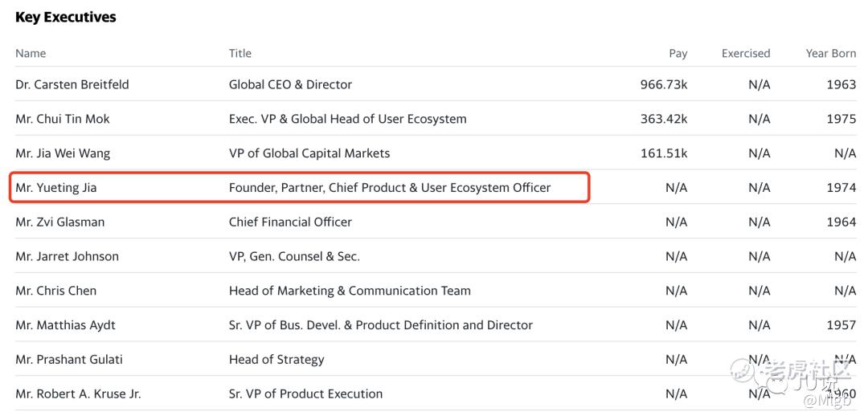Image resolution: width=868 pixels, height=420 pixels.
Task: Click the name Dr. Carsten Breitfeld
Action: point(72,84)
